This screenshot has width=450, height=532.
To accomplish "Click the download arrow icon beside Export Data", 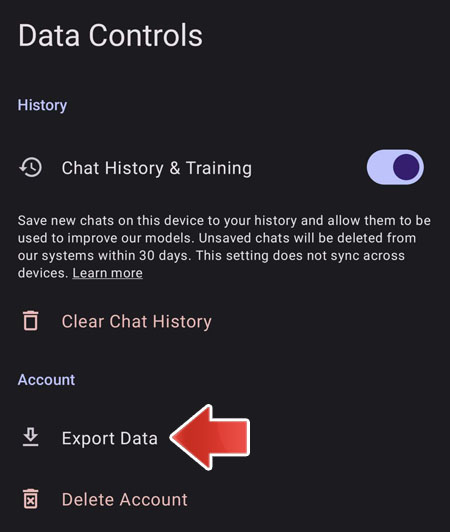I will [31, 437].
